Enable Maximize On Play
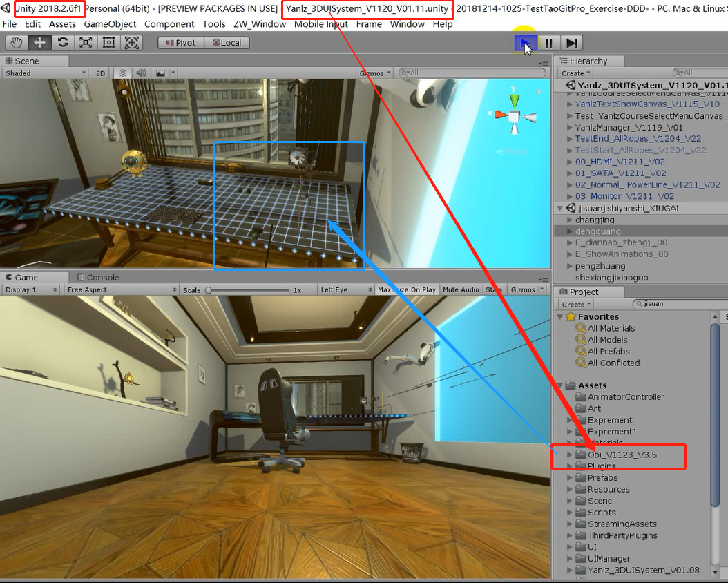The width and height of the screenshot is (728, 583). coord(406,289)
